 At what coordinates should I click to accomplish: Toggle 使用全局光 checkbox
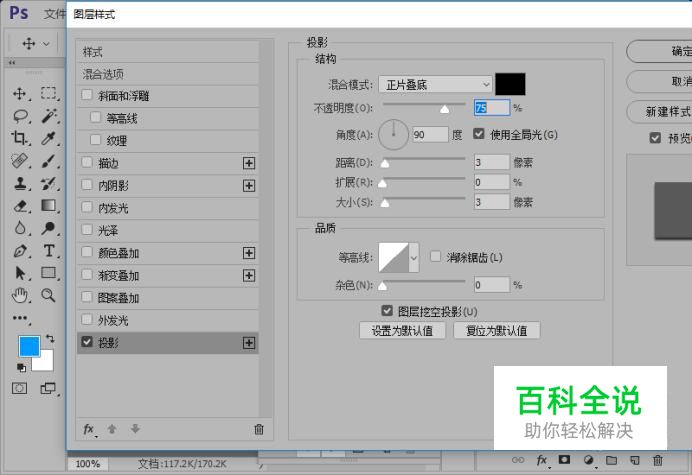[479, 133]
